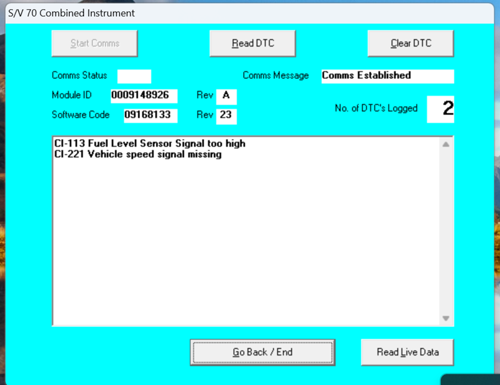Select the CI-221 Vehicle speed signal missing line

pos(138,154)
